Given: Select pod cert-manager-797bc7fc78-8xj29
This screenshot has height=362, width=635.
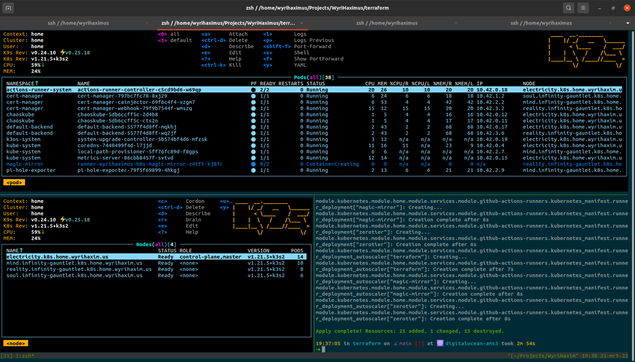Looking at the screenshot, I should [x=122, y=96].
